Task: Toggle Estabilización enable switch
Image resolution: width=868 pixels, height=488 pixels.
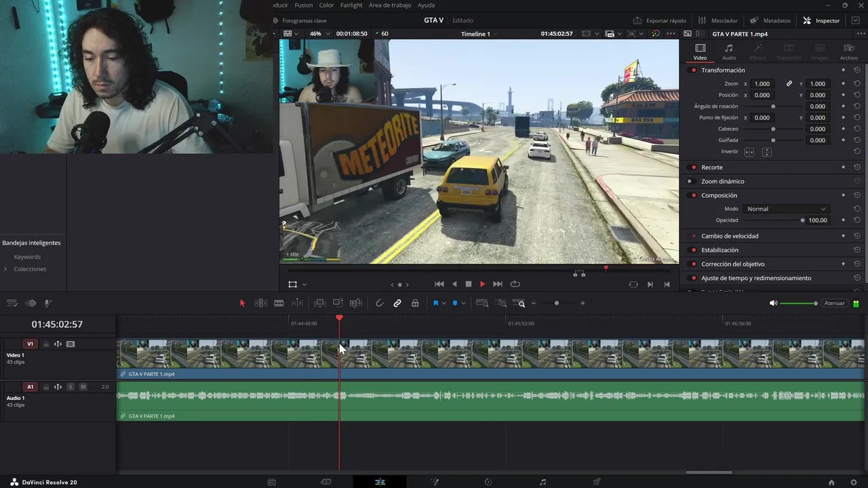Action: [x=693, y=250]
